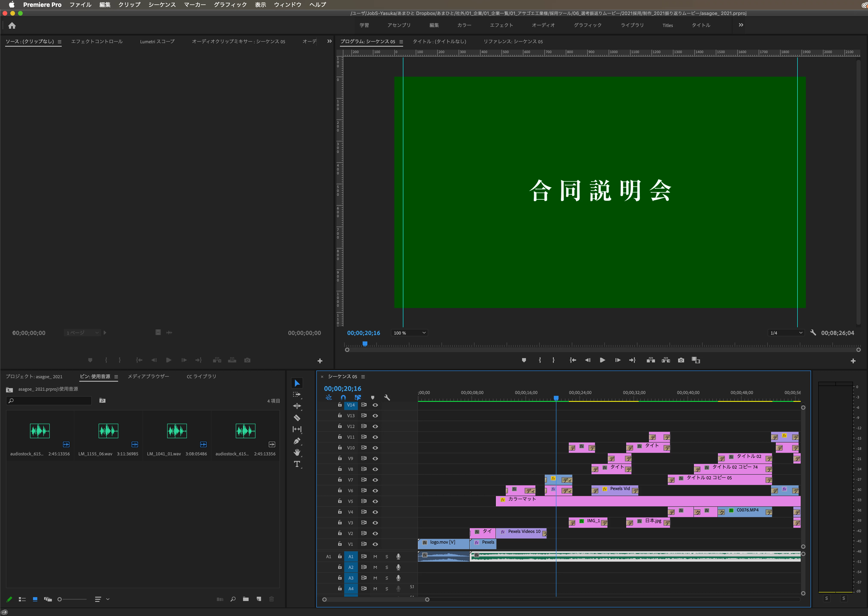Image resolution: width=868 pixels, height=616 pixels.
Task: Select the Hand tool
Action: point(297,452)
